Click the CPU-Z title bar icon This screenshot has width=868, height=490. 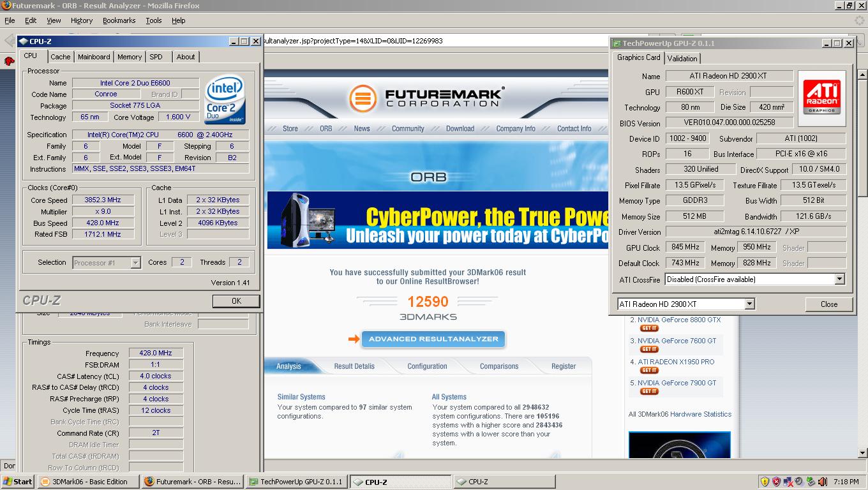(23, 41)
